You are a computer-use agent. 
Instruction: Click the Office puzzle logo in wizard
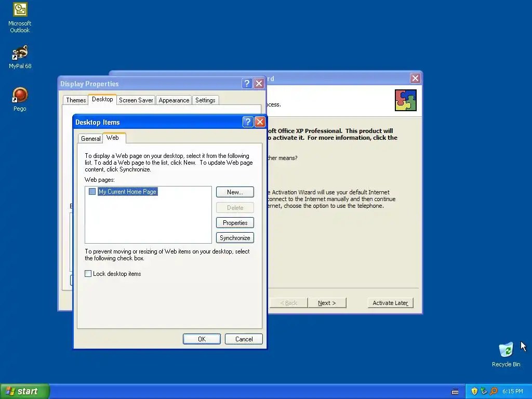[405, 100]
